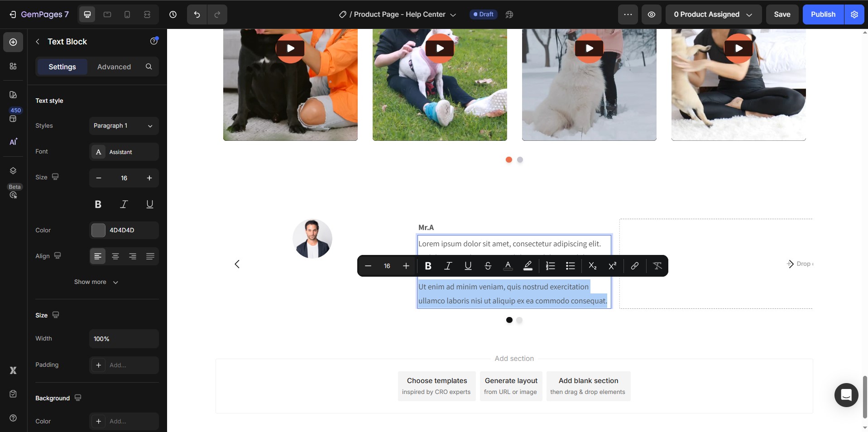Open version history clock icon

(173, 14)
